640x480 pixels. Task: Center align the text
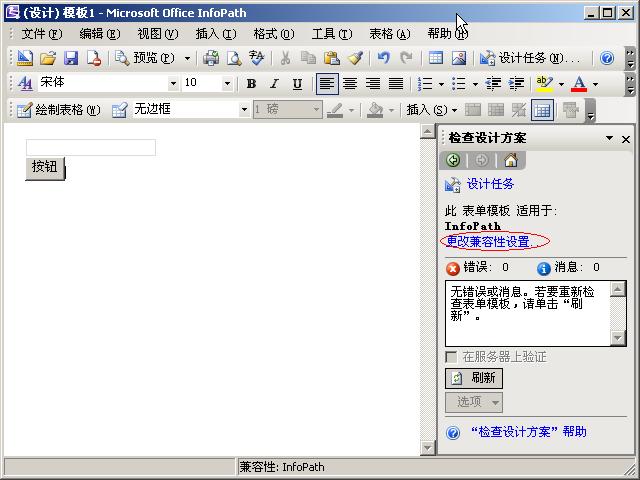click(350, 84)
